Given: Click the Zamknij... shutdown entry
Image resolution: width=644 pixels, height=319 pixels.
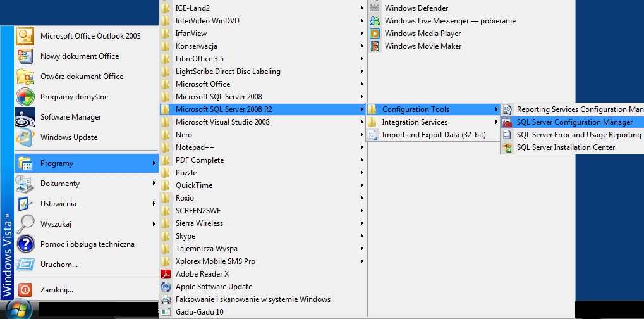Looking at the screenshot, I should [86, 290].
